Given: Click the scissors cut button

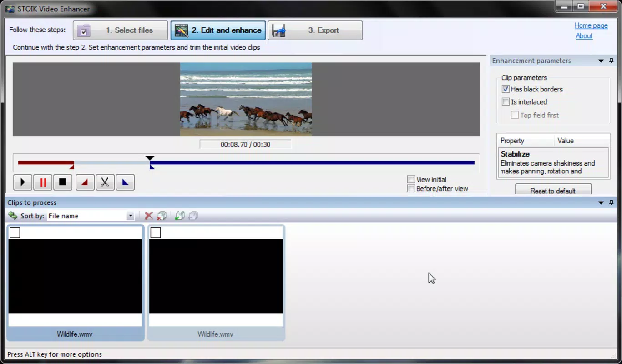Looking at the screenshot, I should coord(105,182).
